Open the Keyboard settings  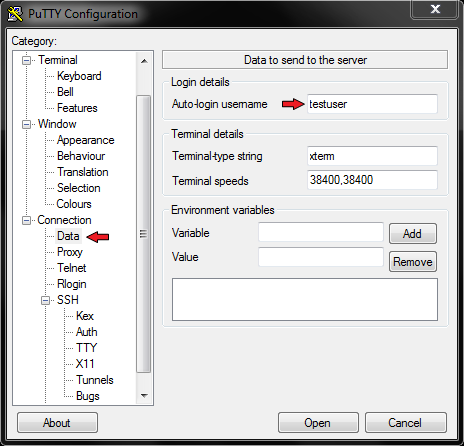pyautogui.click(x=79, y=76)
